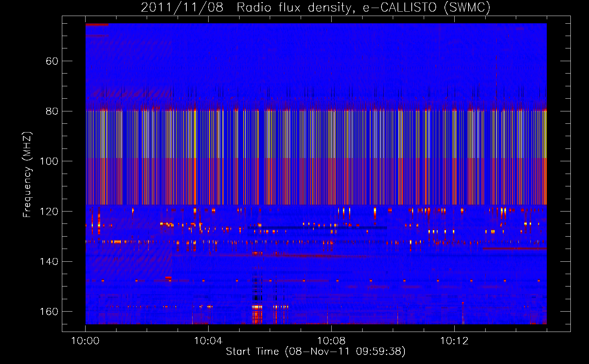Click the time tick label "10:08"

tap(331, 341)
